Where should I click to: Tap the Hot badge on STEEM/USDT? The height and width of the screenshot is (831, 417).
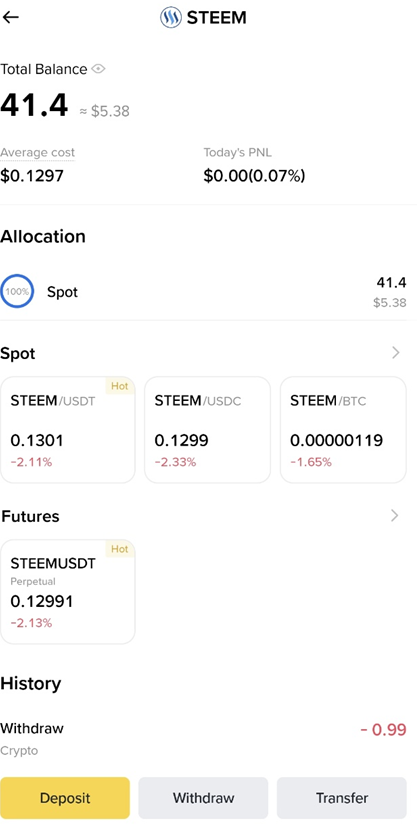(x=120, y=386)
